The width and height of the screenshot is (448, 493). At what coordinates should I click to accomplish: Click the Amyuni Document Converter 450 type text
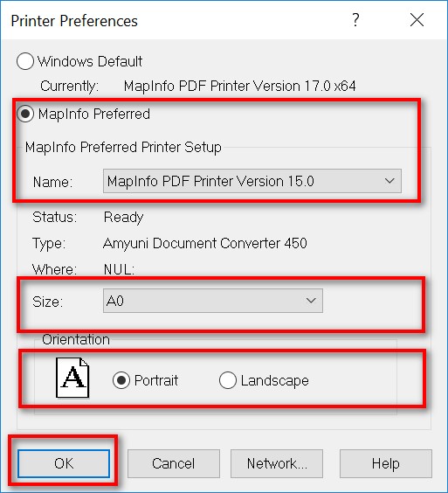coord(205,243)
